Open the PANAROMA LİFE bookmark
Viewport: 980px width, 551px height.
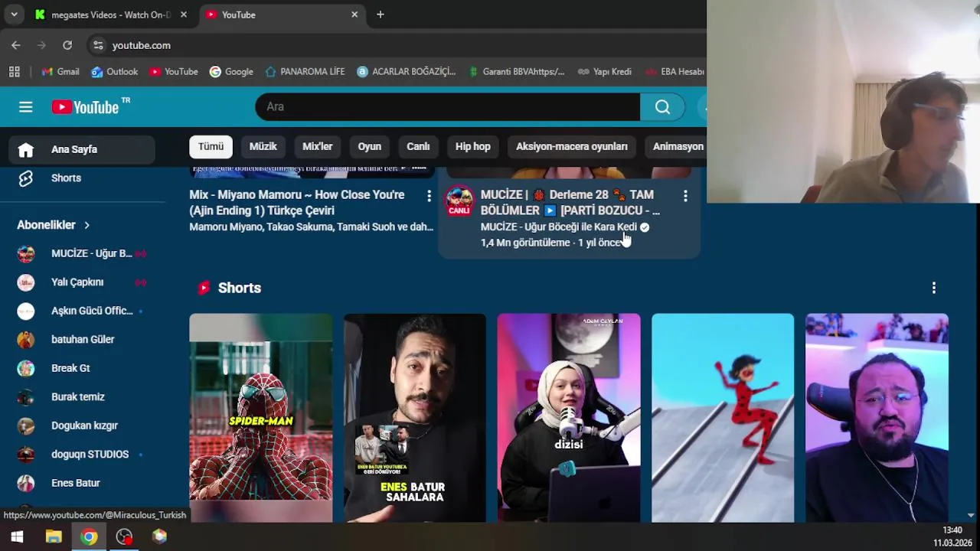click(x=305, y=71)
